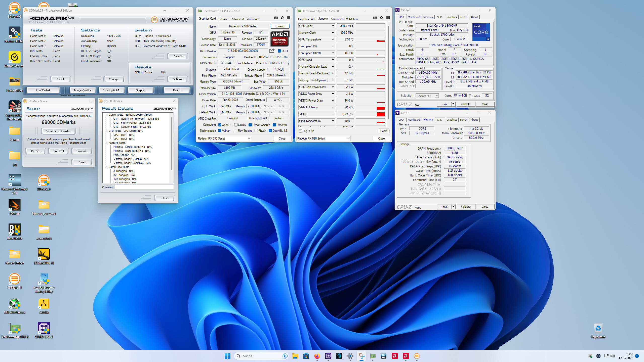Open the 3DMark03 desktop shortcut
This screenshot has width=644, height=362.
(14, 10)
